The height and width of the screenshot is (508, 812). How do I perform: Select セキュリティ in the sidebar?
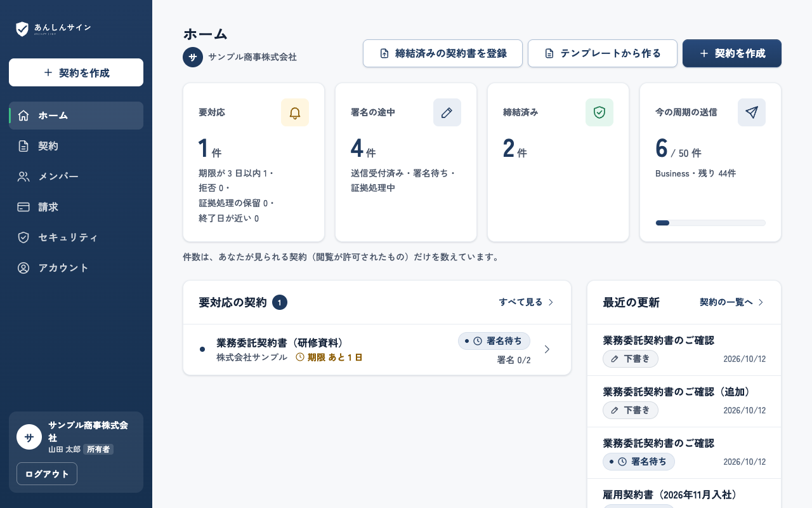(x=76, y=237)
